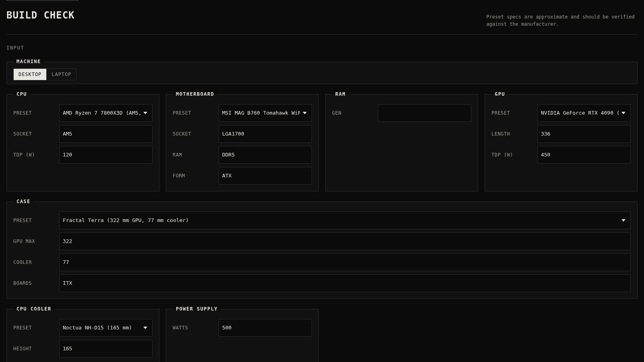The width and height of the screenshot is (644, 362).
Task: Edit the cooler height field 165
Action: point(106,349)
